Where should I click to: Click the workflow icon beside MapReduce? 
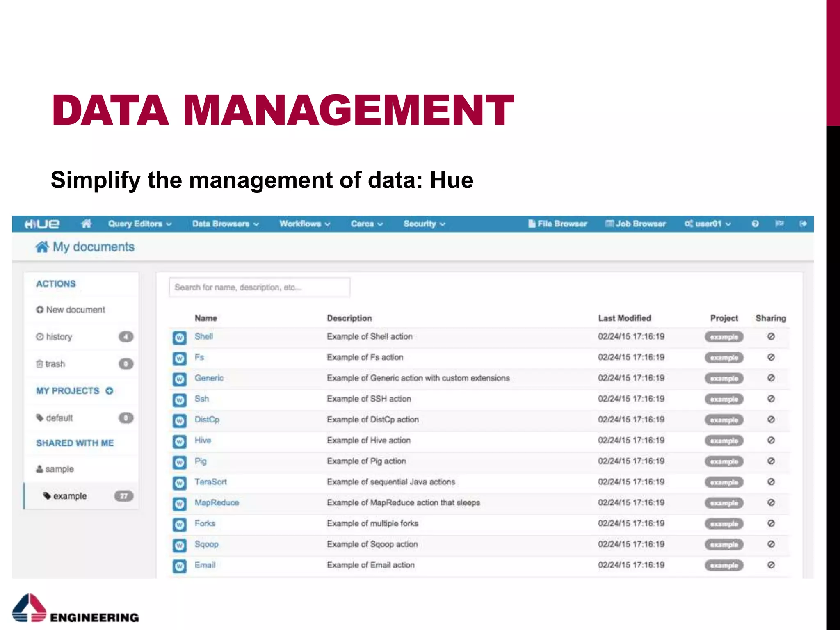[x=179, y=504]
